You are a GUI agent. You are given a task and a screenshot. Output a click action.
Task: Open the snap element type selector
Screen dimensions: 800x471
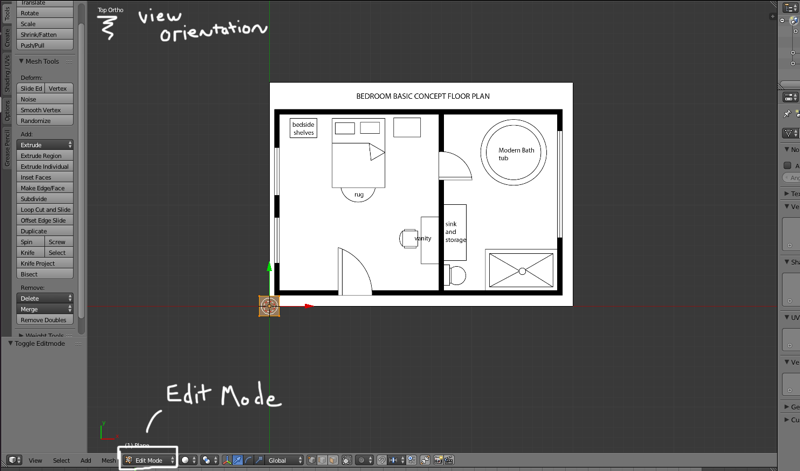(396, 460)
